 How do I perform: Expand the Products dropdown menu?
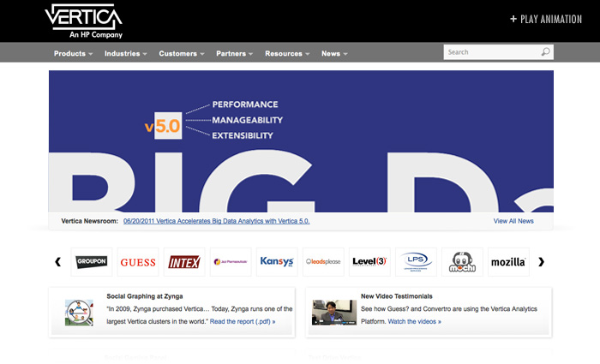point(74,53)
